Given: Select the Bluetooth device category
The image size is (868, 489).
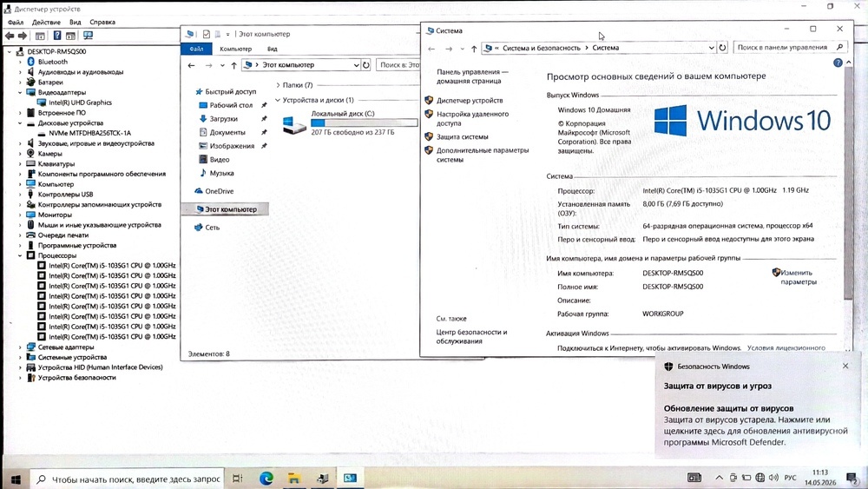Looking at the screenshot, I should pos(53,62).
